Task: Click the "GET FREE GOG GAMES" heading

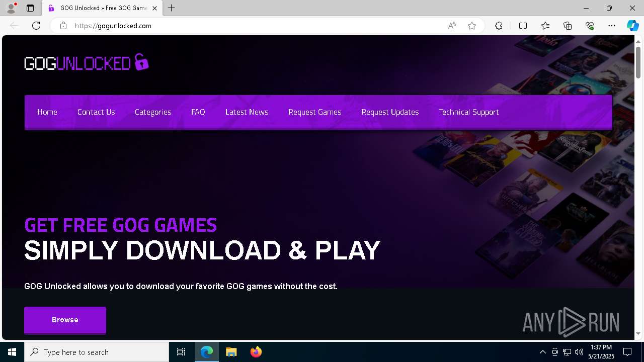Action: [x=121, y=225]
